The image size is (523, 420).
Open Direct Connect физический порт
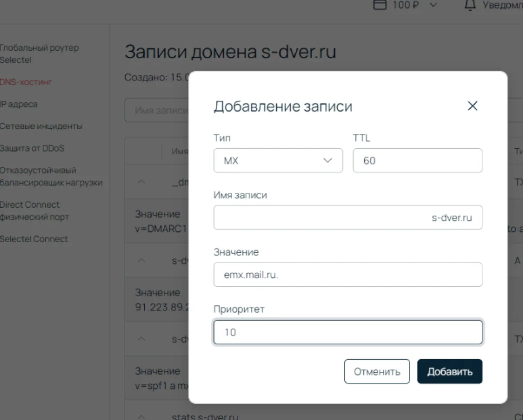click(34, 211)
